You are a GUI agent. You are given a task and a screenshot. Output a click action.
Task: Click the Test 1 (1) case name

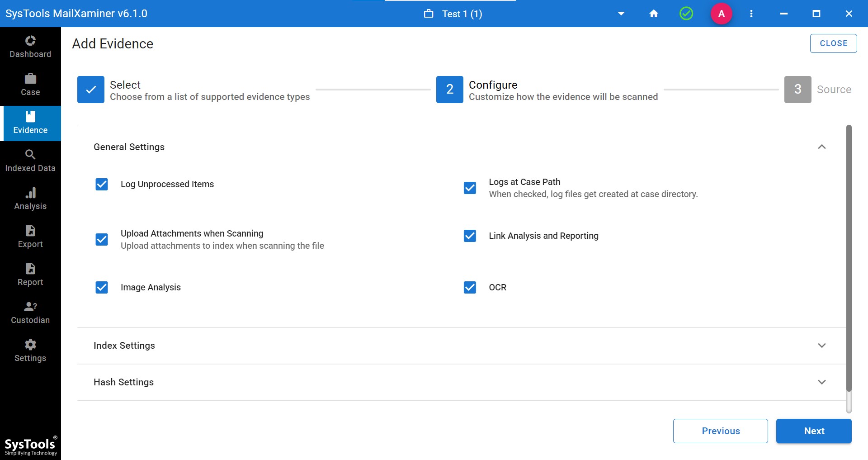tap(462, 14)
